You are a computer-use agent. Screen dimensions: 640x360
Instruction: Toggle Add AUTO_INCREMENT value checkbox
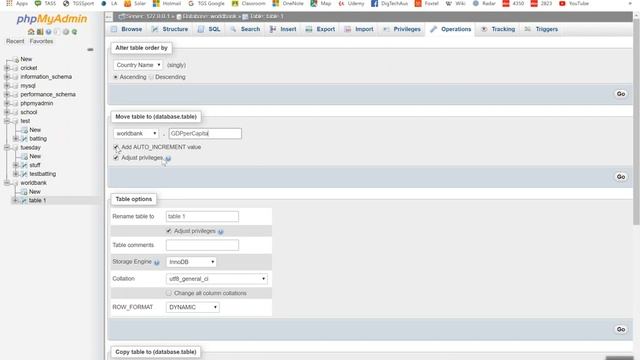click(116, 147)
